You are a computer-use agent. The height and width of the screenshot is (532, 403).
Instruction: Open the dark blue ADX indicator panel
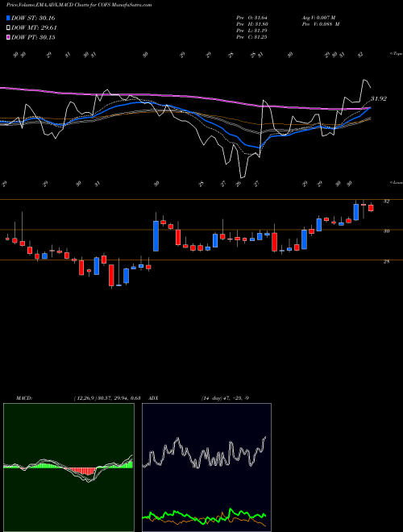(x=206, y=468)
